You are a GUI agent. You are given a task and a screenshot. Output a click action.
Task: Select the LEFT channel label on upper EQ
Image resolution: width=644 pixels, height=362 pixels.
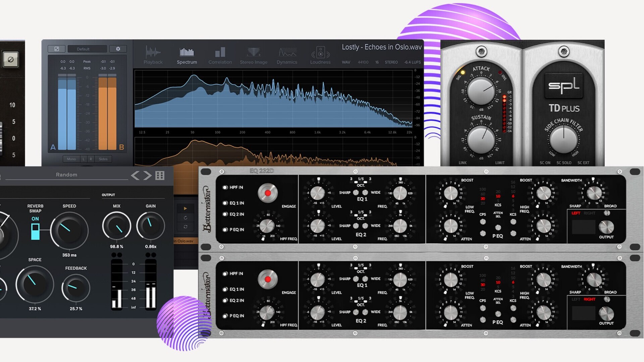(x=576, y=213)
